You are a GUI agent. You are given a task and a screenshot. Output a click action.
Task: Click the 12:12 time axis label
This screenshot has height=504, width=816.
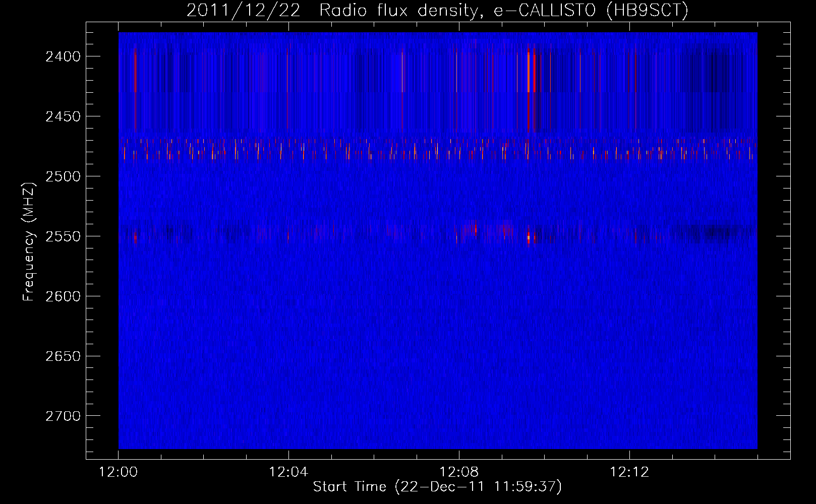pos(629,472)
